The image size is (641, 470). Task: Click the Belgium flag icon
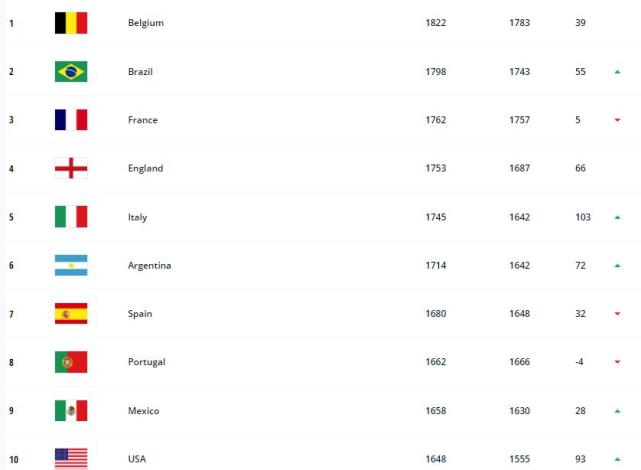[x=71, y=23]
